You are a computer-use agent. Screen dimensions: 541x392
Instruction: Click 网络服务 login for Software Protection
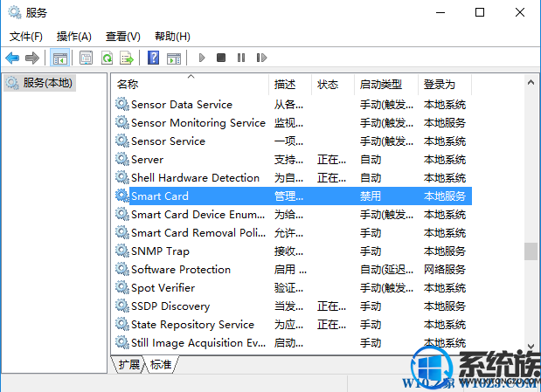(445, 269)
